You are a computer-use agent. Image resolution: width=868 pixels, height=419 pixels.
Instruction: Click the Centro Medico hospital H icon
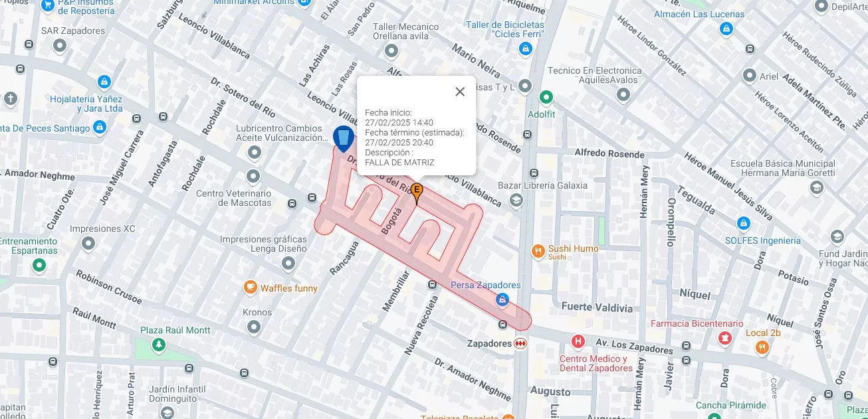click(x=578, y=341)
